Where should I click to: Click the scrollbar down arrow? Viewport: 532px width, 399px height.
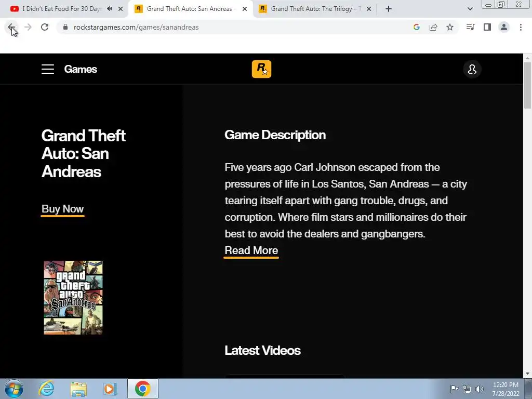click(527, 374)
